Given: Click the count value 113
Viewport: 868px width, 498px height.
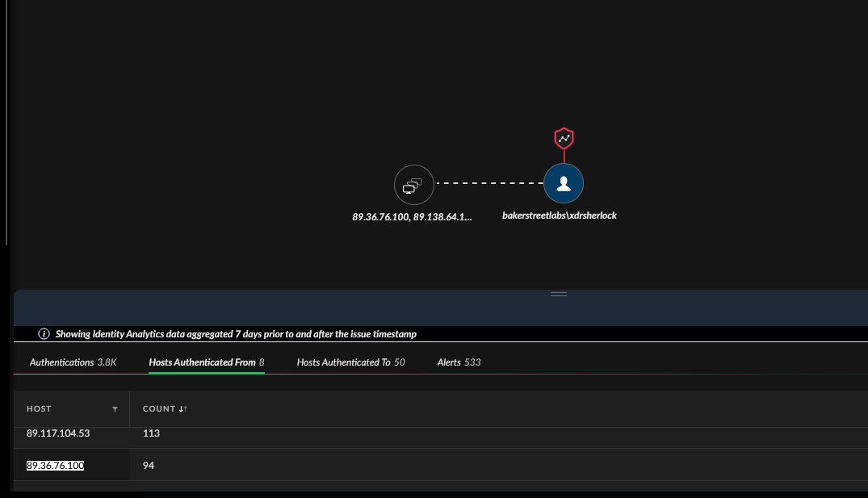Looking at the screenshot, I should (151, 433).
